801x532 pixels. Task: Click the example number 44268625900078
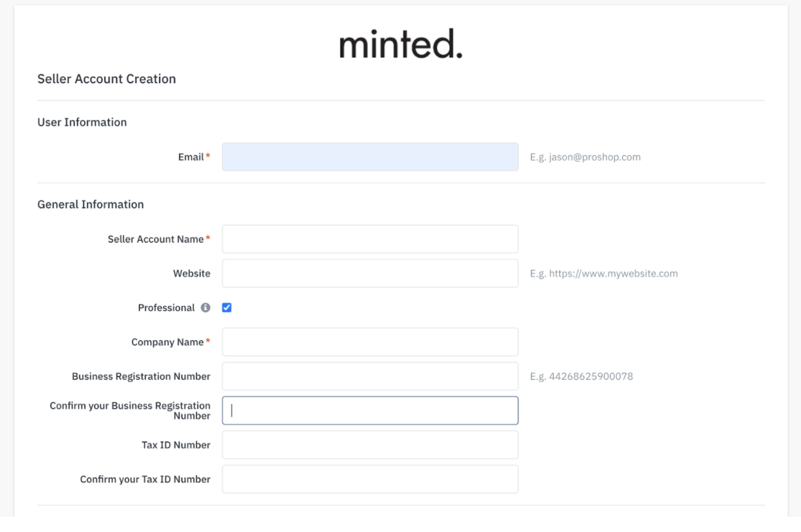click(x=591, y=376)
